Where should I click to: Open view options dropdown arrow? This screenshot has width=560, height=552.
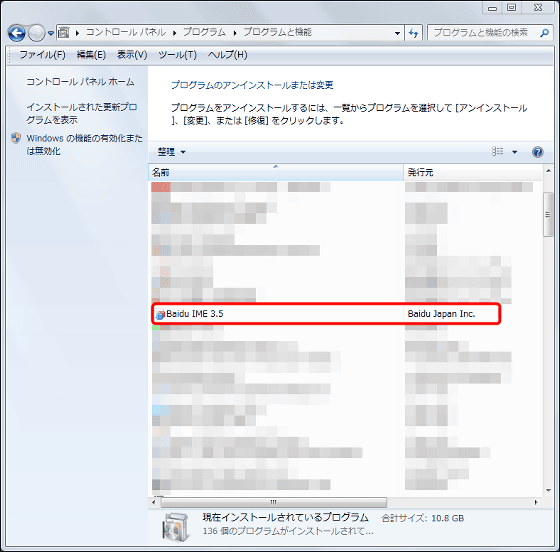(514, 152)
